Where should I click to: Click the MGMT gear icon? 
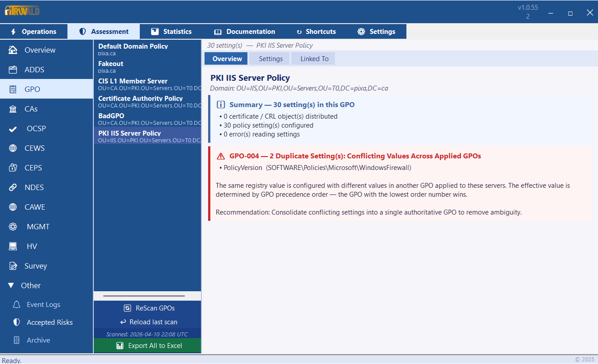[13, 227]
